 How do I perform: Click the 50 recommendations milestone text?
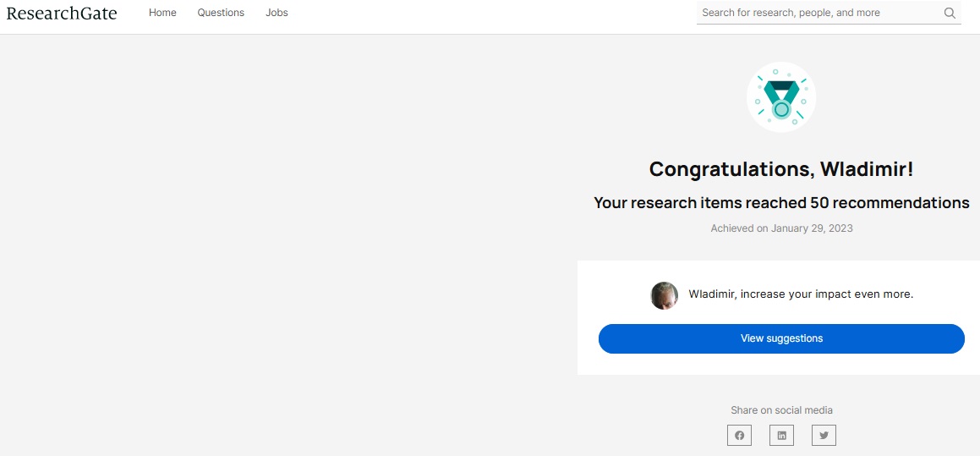coord(781,203)
